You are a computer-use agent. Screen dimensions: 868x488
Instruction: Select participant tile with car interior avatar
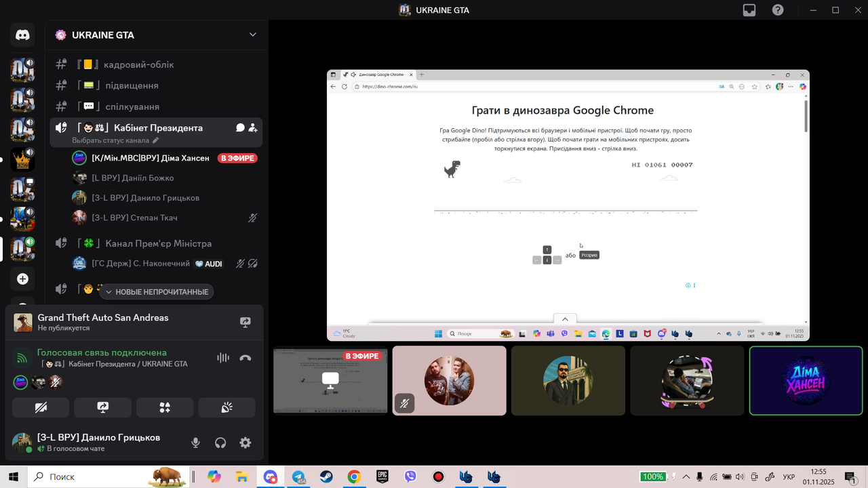(x=687, y=381)
